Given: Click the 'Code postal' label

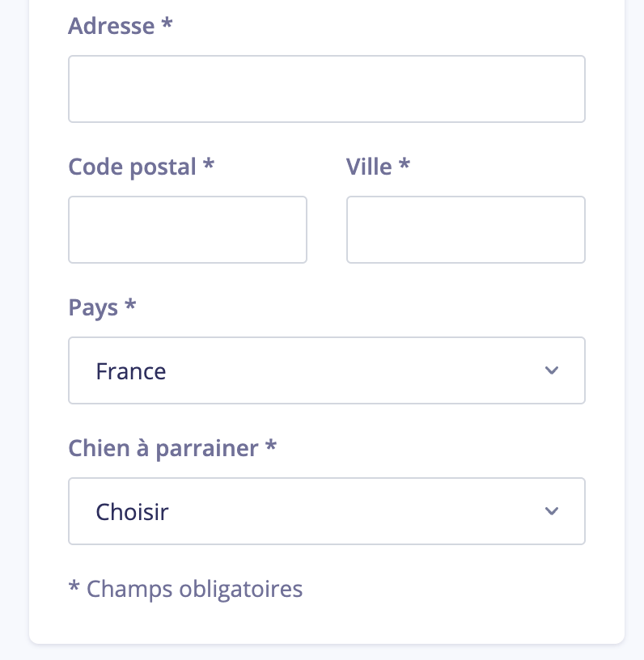Looking at the screenshot, I should click(133, 167).
